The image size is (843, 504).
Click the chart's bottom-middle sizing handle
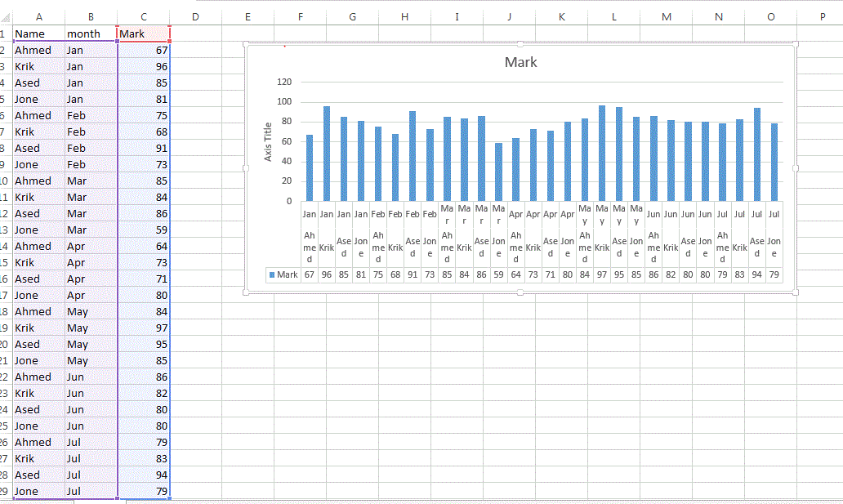520,292
